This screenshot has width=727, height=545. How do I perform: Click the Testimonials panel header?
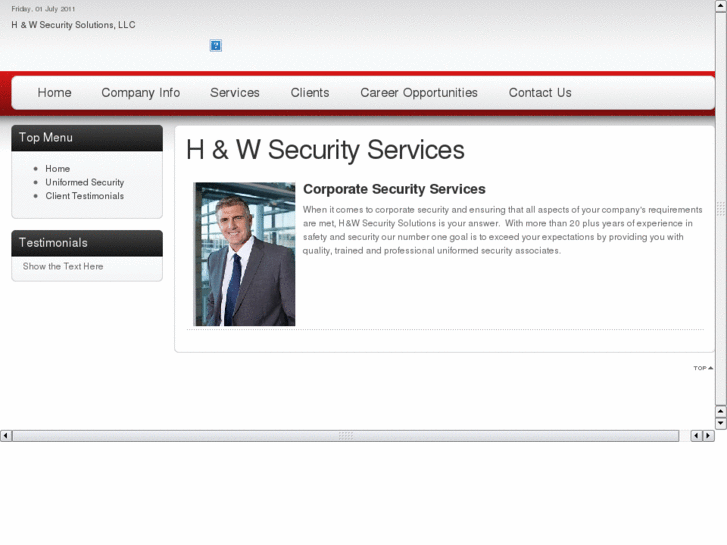(x=87, y=243)
